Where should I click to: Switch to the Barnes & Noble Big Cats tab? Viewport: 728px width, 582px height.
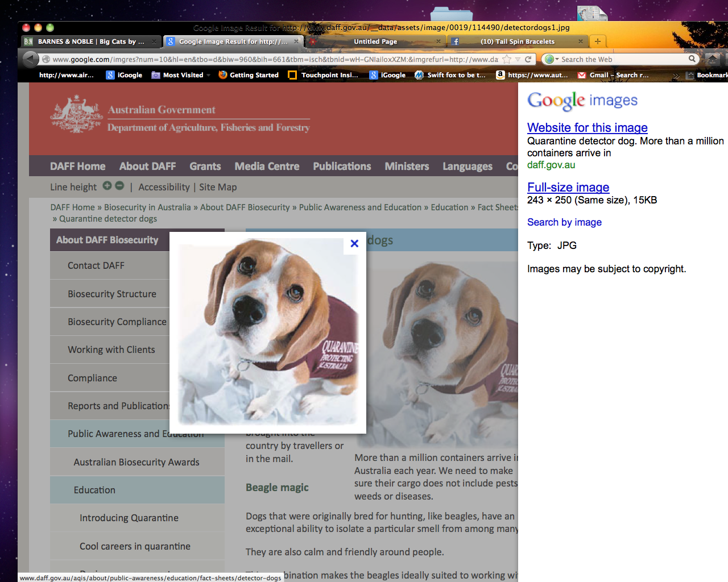(x=90, y=41)
